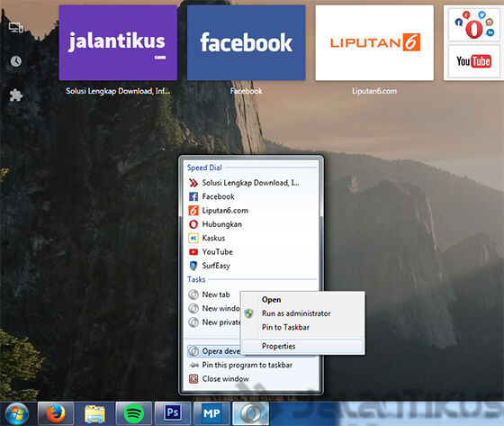Select YouTube in the jump list

coord(250,252)
